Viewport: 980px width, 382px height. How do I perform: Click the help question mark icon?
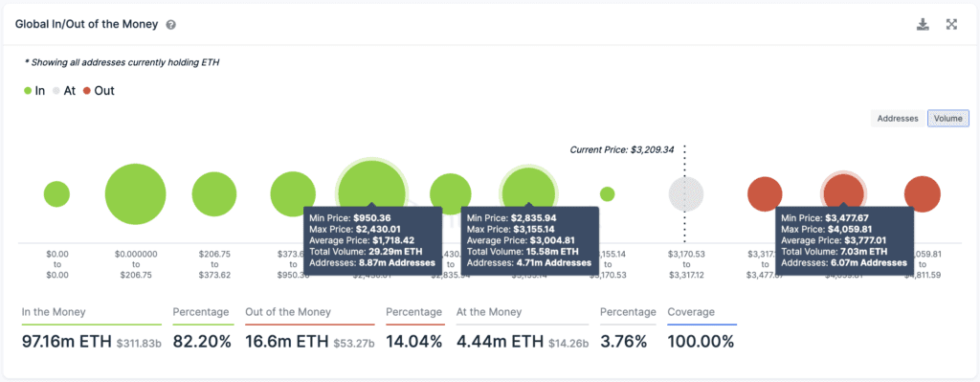tap(170, 25)
